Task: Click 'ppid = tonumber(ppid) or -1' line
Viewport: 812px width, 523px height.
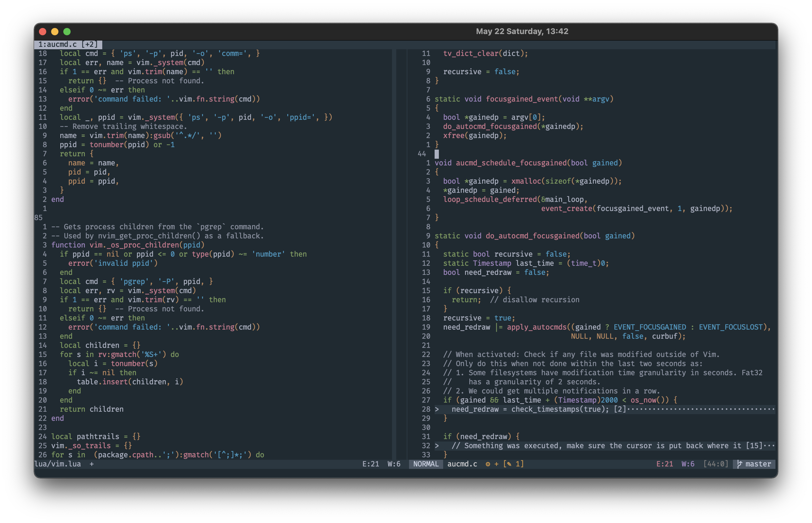Action: [x=117, y=145]
